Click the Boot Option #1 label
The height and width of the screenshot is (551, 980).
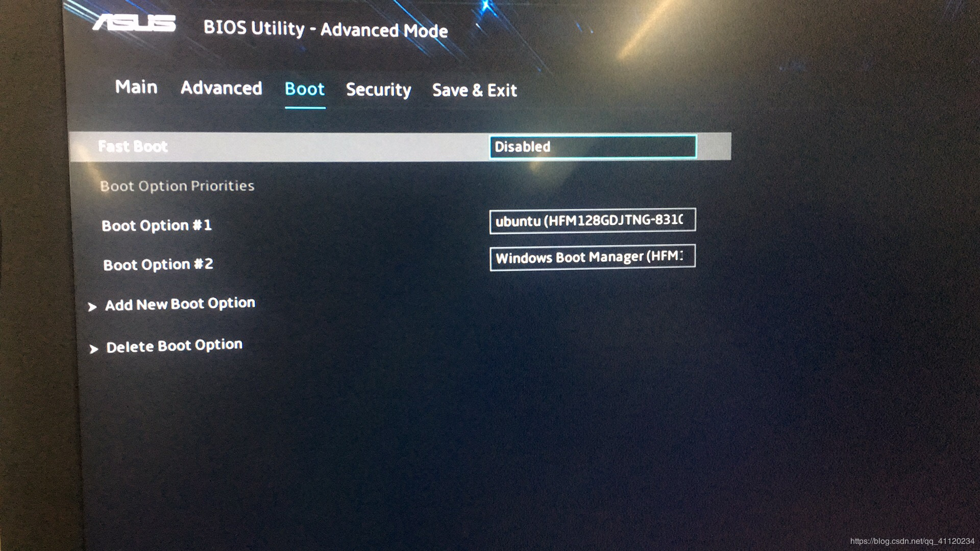click(156, 225)
